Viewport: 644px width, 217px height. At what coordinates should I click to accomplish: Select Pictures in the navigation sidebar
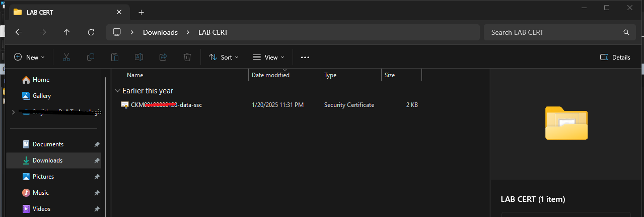(43, 177)
